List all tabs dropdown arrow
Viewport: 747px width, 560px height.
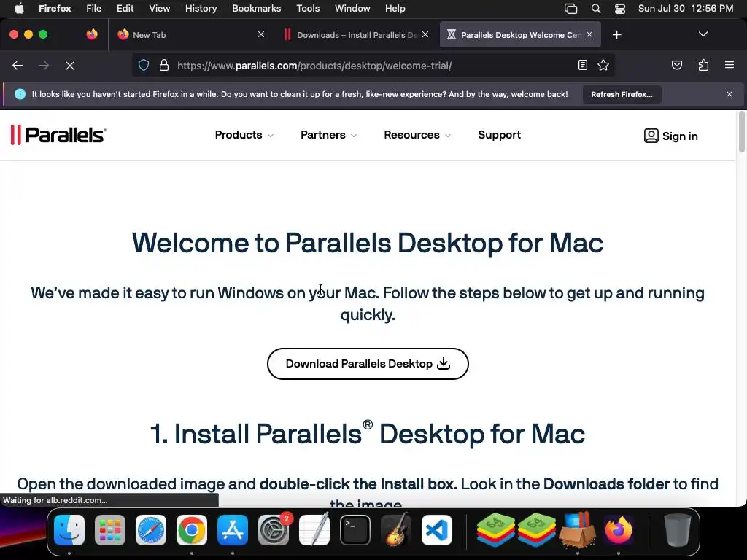(703, 34)
